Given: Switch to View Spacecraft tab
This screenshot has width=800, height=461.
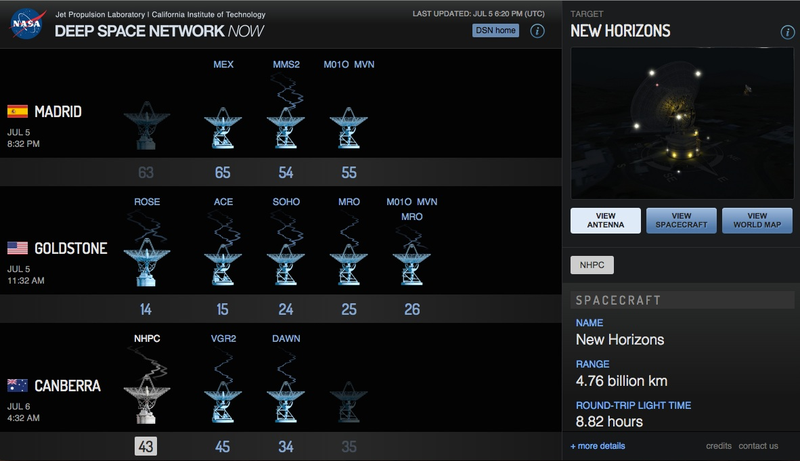Looking at the screenshot, I should click(681, 220).
